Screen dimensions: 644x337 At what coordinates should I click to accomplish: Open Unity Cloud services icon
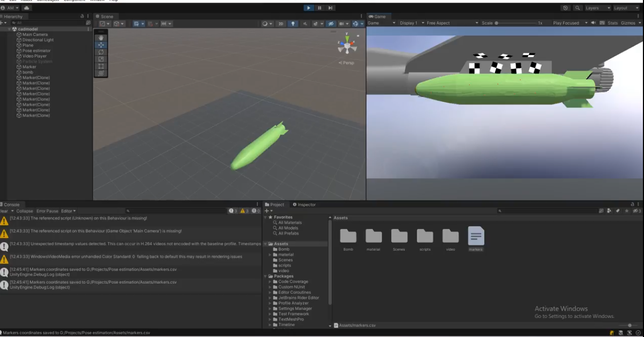pyautogui.click(x=27, y=8)
